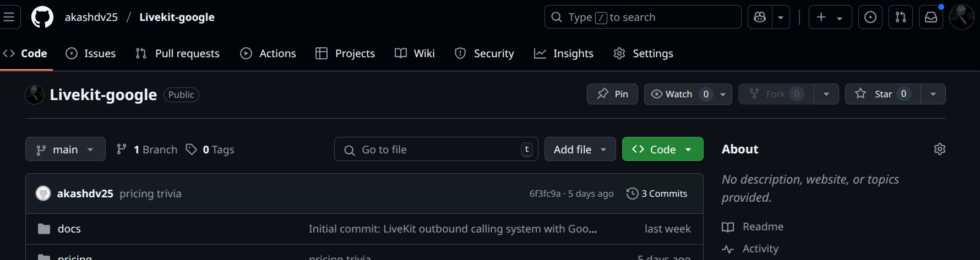Pin the repository with the Pin button

pos(612,94)
